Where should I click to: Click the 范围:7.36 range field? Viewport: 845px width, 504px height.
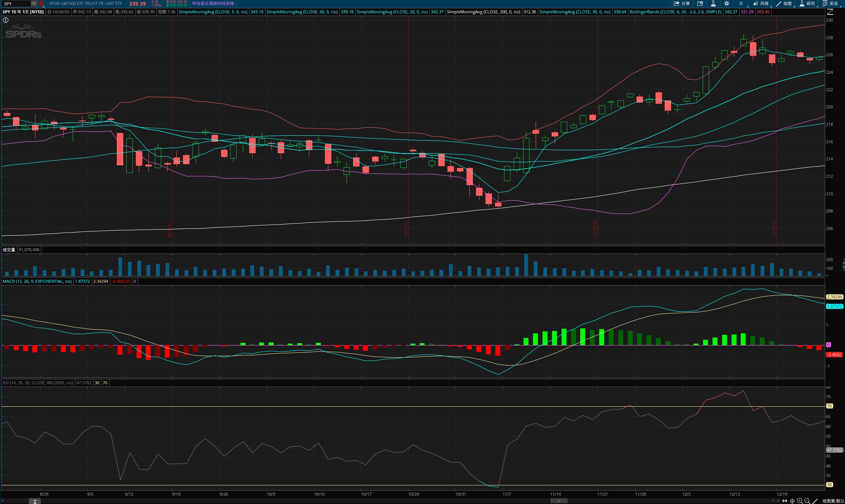click(167, 12)
